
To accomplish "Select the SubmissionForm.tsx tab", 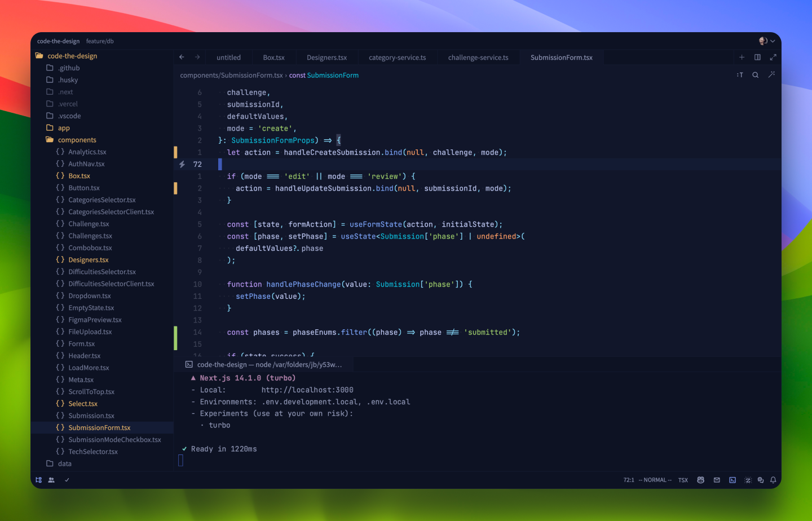I will [562, 58].
